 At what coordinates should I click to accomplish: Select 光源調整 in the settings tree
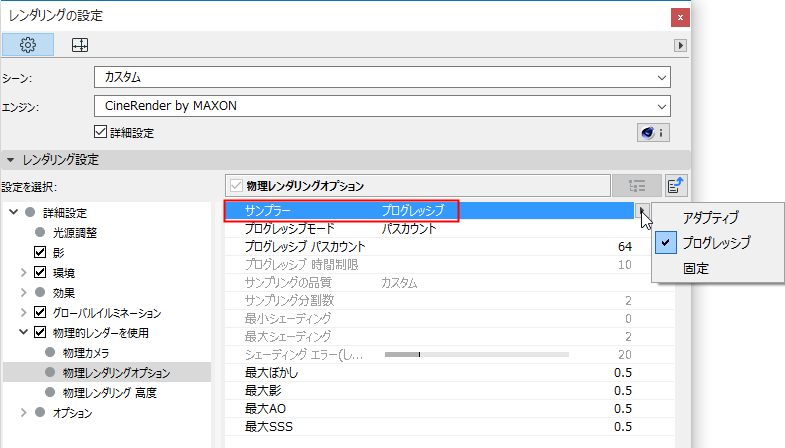coord(75,233)
